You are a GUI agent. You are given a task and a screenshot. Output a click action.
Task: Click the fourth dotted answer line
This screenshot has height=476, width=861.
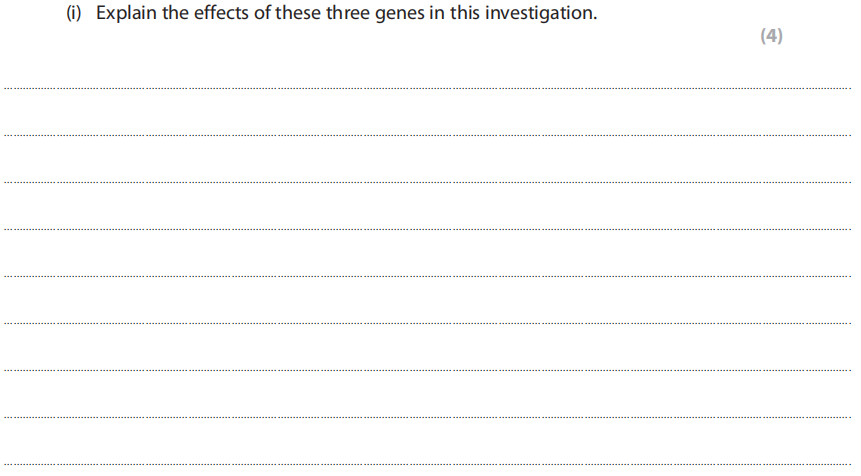(430, 230)
